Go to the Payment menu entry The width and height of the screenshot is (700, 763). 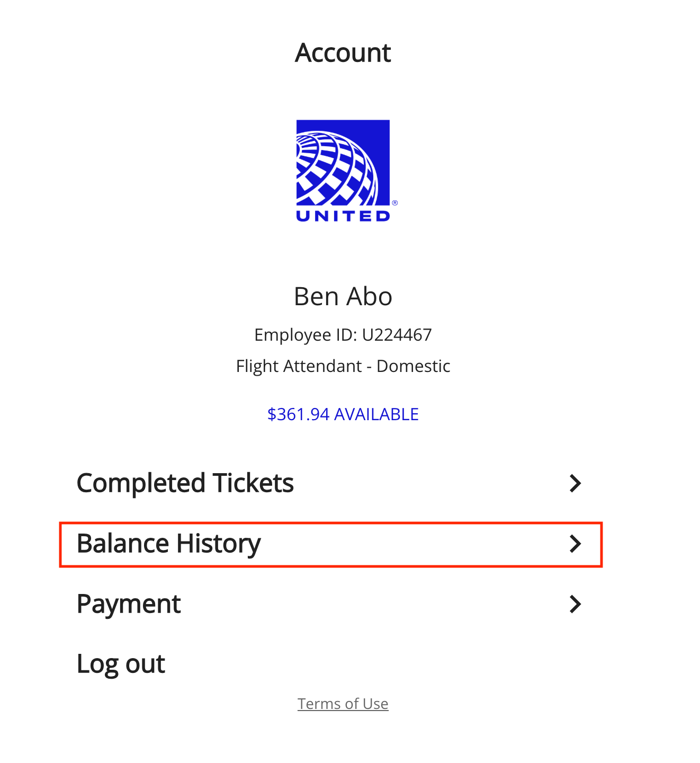331,604
